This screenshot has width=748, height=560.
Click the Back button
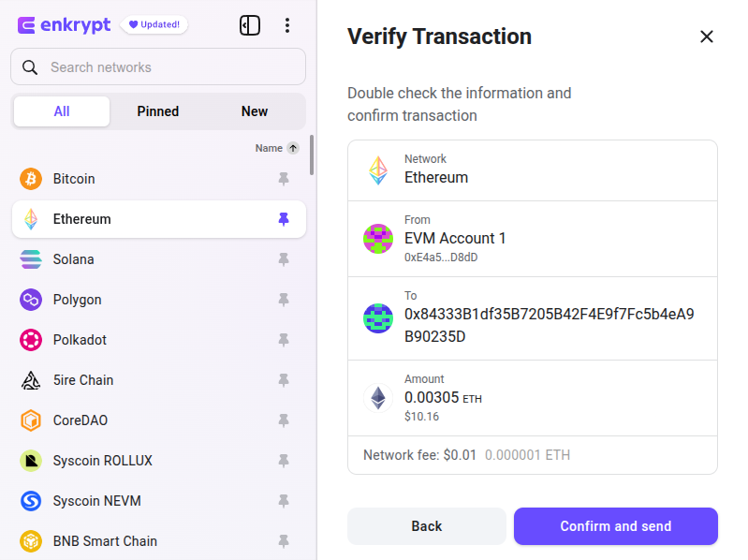pyautogui.click(x=426, y=526)
